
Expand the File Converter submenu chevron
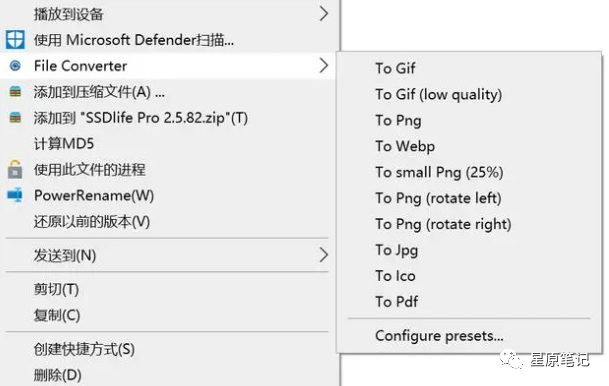324,66
